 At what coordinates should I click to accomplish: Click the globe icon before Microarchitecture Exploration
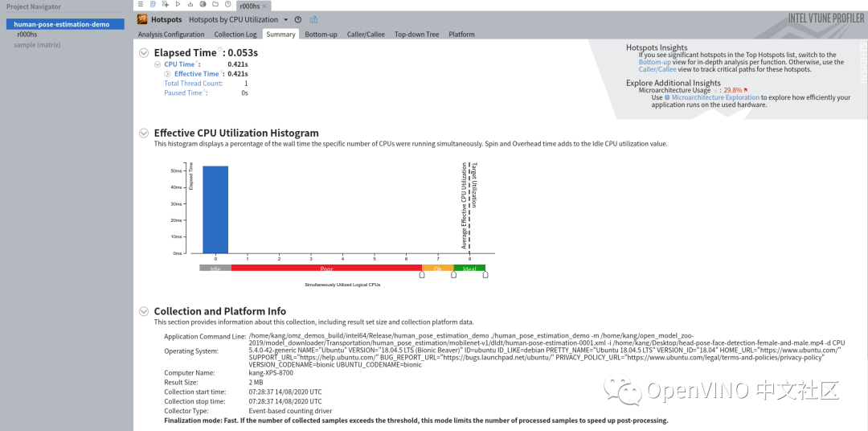click(667, 97)
